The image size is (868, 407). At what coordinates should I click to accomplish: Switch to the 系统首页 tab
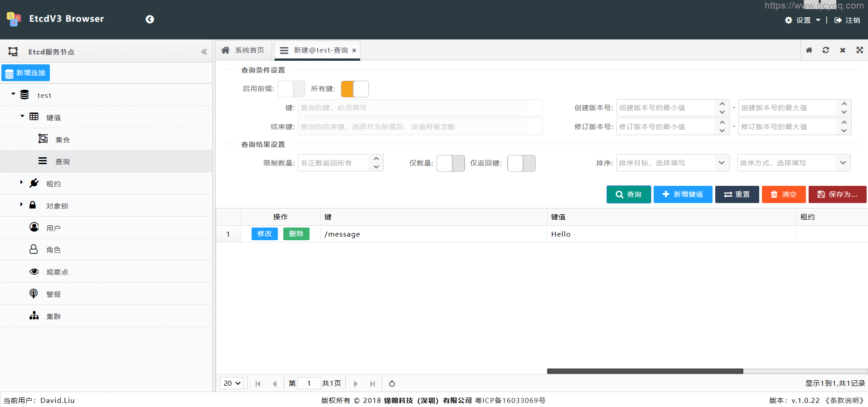pos(244,50)
